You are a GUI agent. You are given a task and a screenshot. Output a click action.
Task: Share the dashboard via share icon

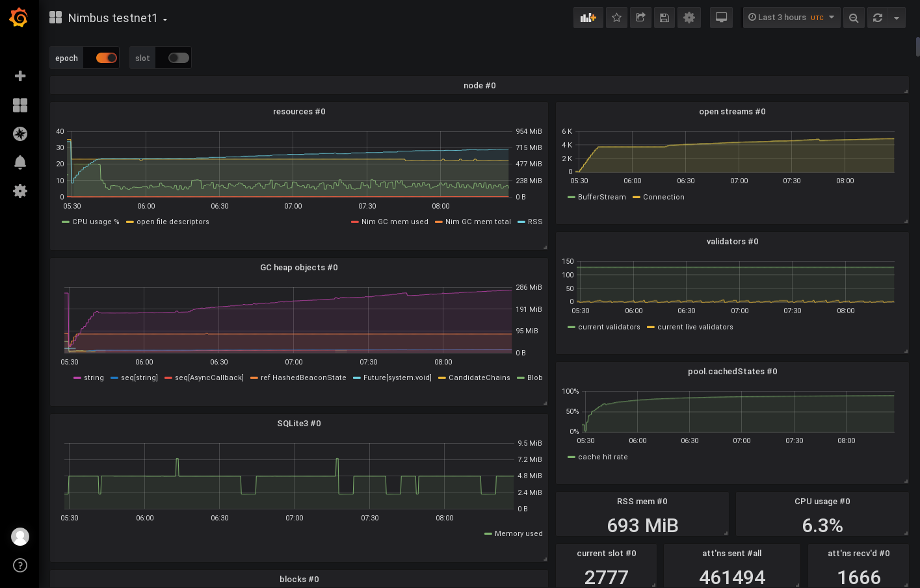tap(640, 18)
